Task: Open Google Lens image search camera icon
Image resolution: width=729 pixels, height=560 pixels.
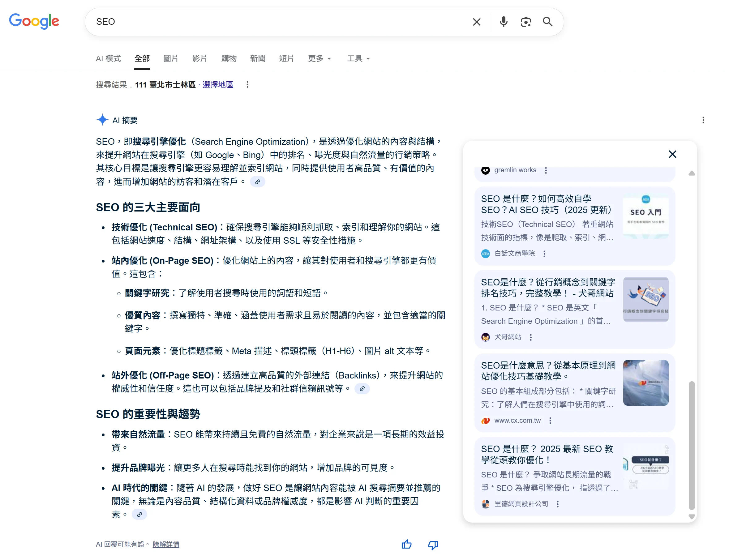Action: (x=526, y=22)
